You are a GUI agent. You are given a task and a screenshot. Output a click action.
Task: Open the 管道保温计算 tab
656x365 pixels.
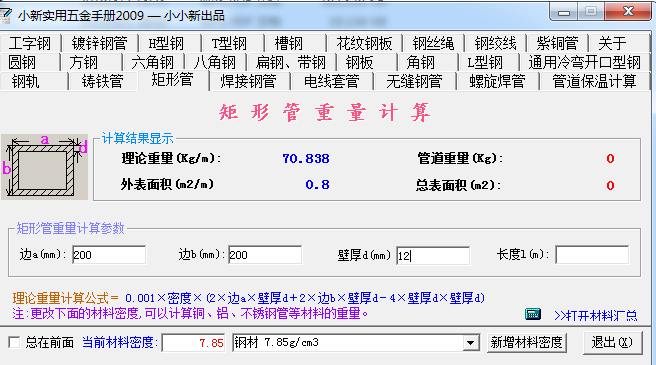[594, 81]
